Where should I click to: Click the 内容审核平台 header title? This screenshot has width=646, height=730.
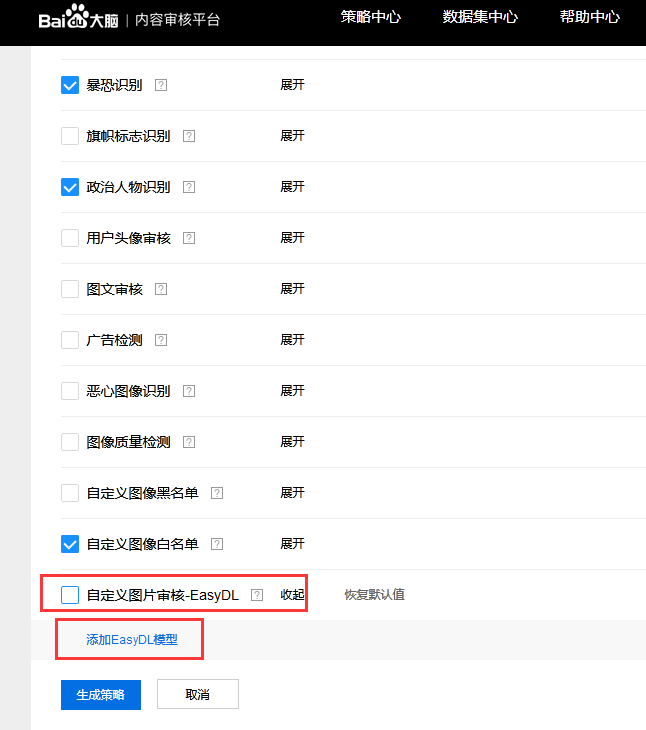177,20
